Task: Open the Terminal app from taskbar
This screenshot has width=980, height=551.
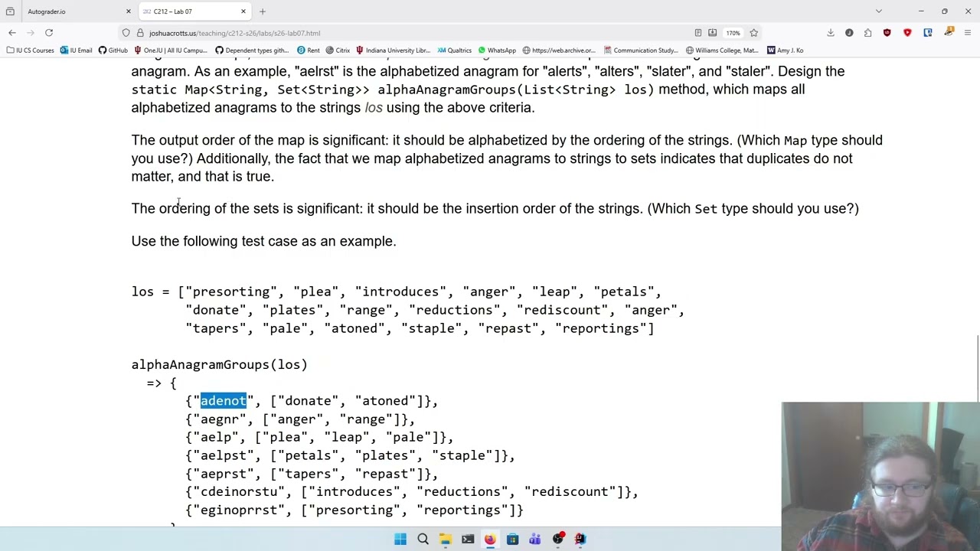Action: click(468, 540)
